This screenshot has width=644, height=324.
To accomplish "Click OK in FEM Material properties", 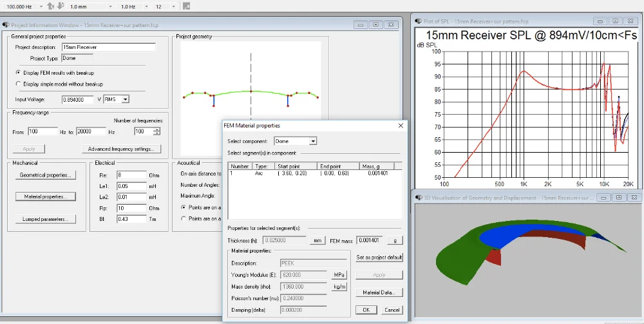I will [366, 310].
